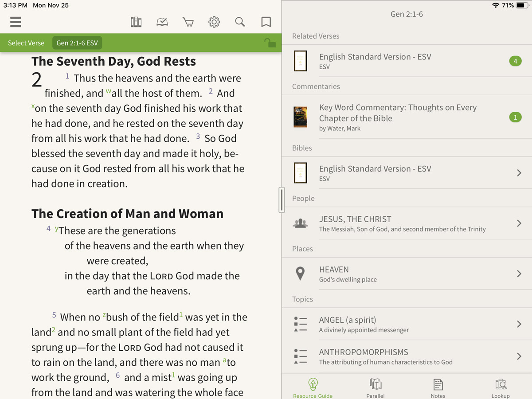Image resolution: width=532 pixels, height=399 pixels.
Task: Switch to the Resource Guide tab
Action: point(313,387)
